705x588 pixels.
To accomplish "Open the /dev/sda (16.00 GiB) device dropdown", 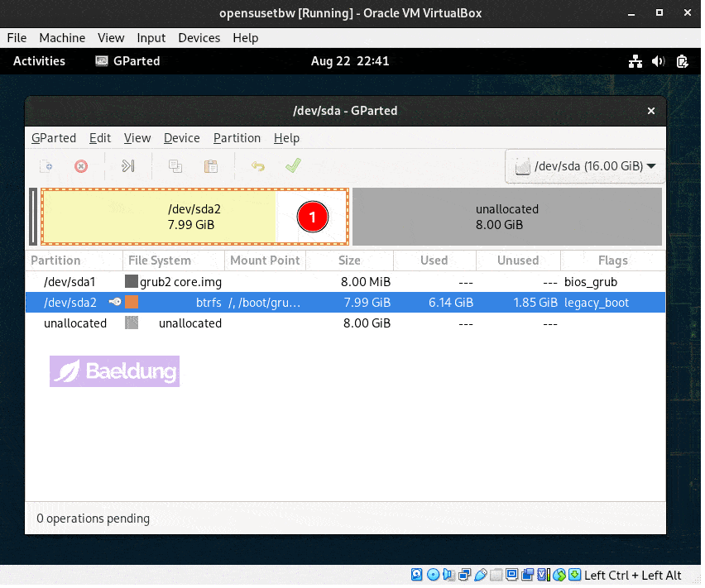I will 586,166.
